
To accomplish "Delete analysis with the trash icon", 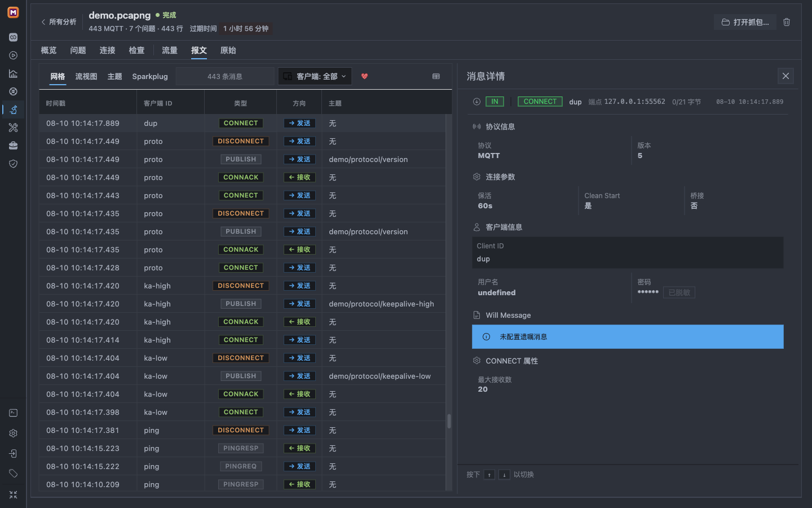I will [x=787, y=22].
